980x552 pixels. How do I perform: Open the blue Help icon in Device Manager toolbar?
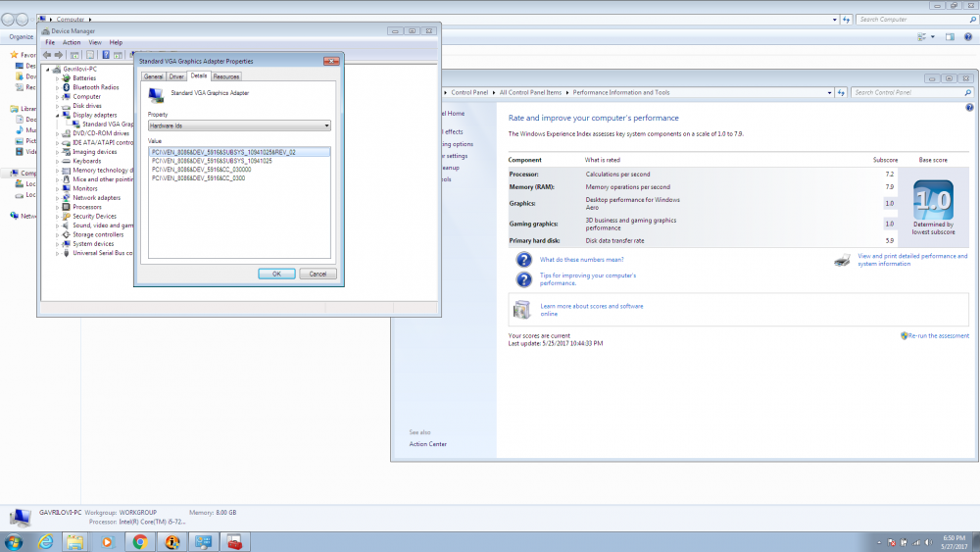coord(106,55)
